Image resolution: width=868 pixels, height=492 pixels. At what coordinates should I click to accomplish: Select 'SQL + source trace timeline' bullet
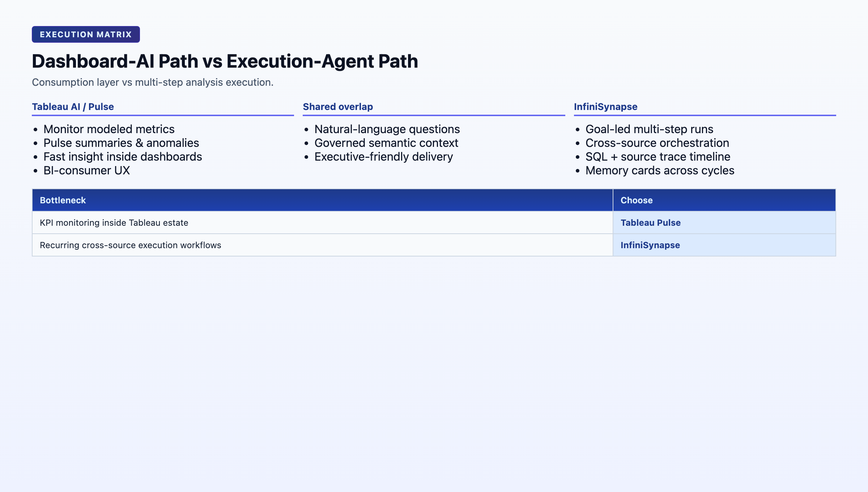[x=658, y=157]
